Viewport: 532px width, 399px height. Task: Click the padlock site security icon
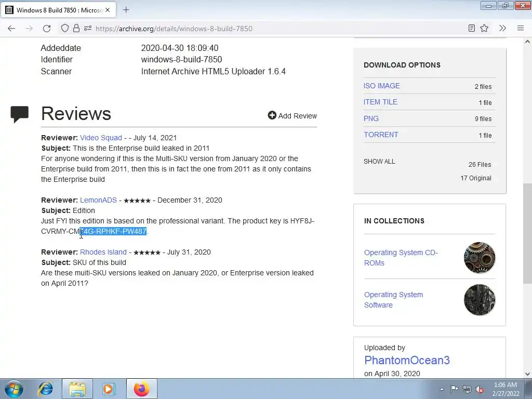[x=76, y=29]
